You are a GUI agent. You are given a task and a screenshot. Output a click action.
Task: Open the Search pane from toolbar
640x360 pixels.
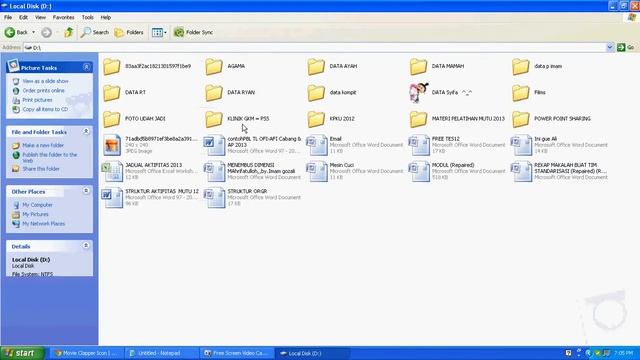95,32
